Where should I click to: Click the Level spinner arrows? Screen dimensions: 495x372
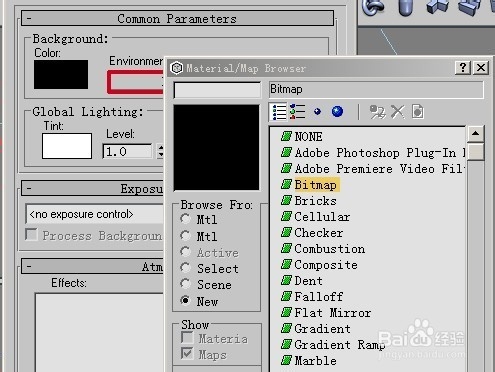[x=160, y=151]
